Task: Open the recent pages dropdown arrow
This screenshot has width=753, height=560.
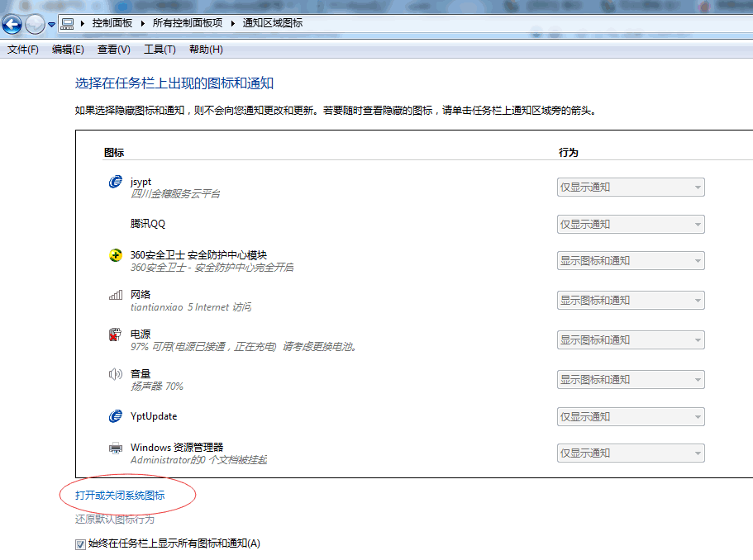Action: click(x=51, y=25)
